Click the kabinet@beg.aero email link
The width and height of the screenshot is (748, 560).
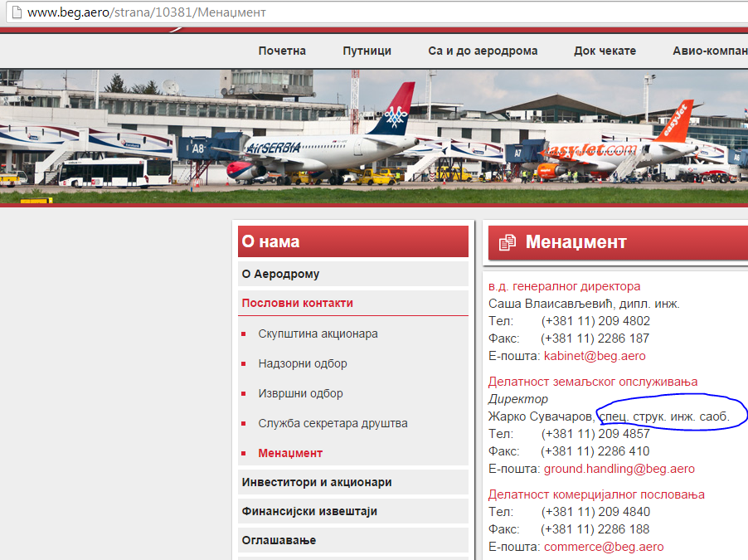[595, 356]
